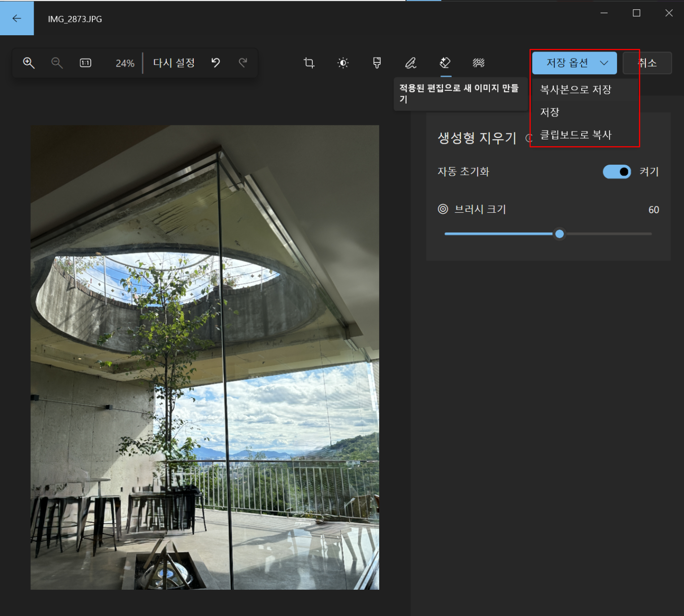
Task: Expand the 저장 옵션 dropdown
Action: 574,63
